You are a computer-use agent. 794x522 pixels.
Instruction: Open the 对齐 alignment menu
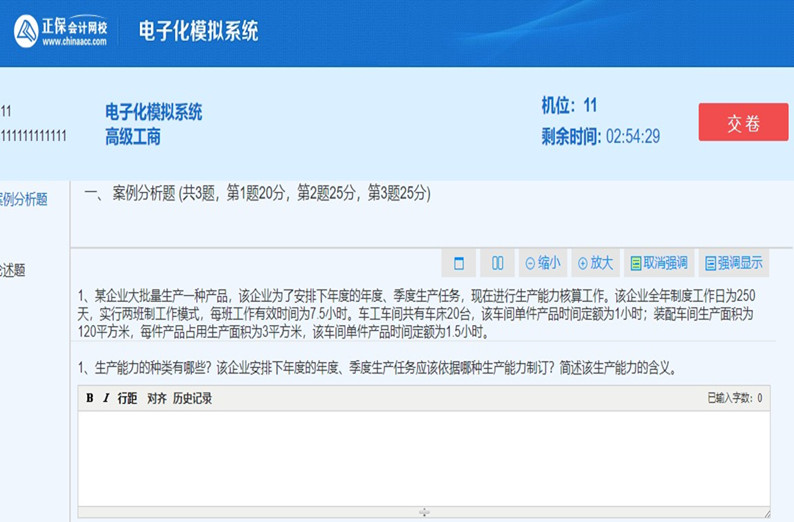[x=157, y=399]
